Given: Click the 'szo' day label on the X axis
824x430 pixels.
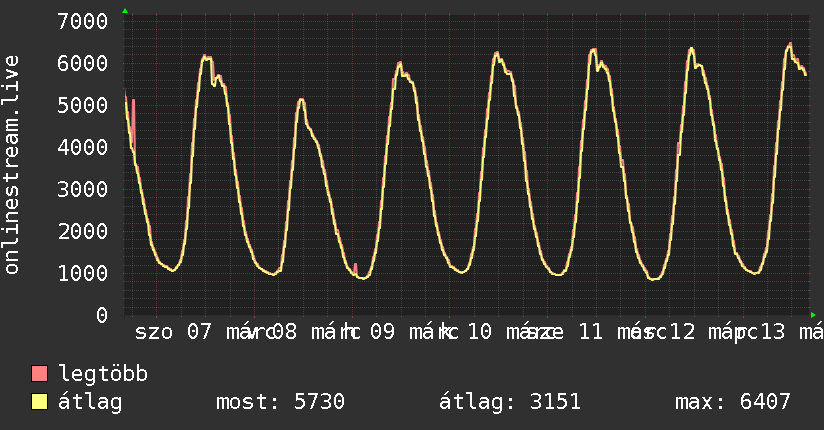Looking at the screenshot, I should click(x=154, y=333).
